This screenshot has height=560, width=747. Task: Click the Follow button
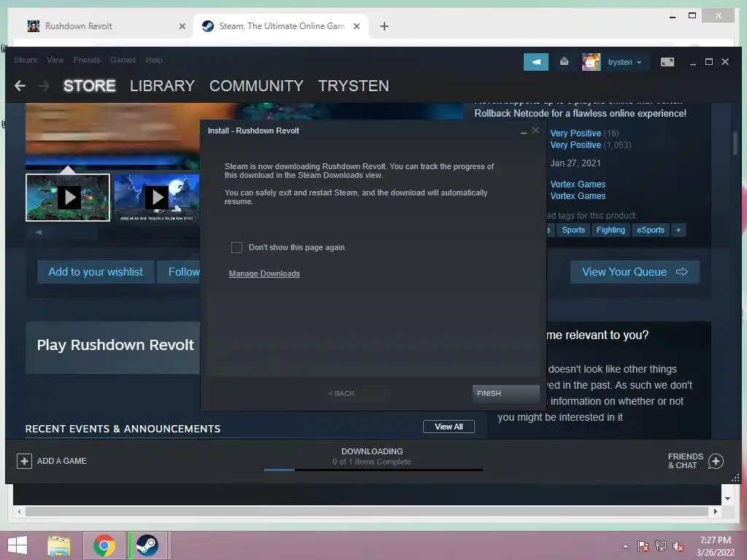pos(179,272)
